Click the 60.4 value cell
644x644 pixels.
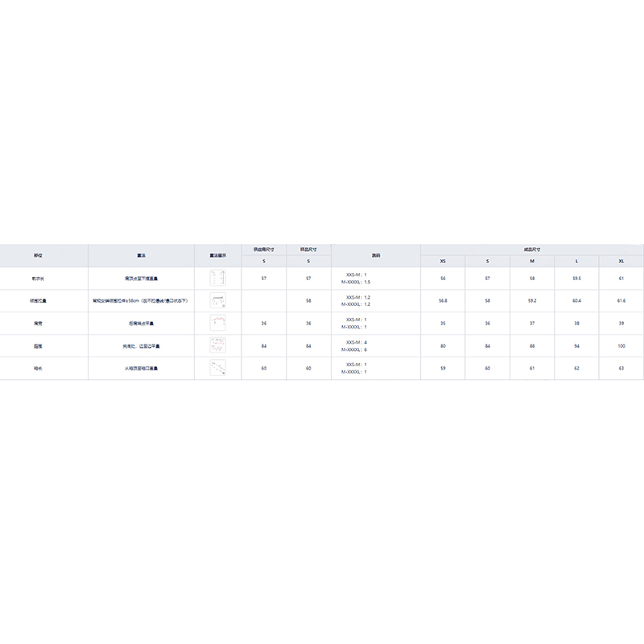[576, 300]
